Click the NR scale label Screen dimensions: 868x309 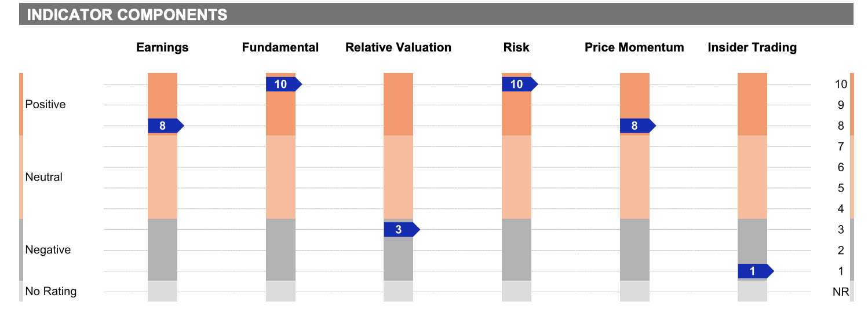(840, 292)
